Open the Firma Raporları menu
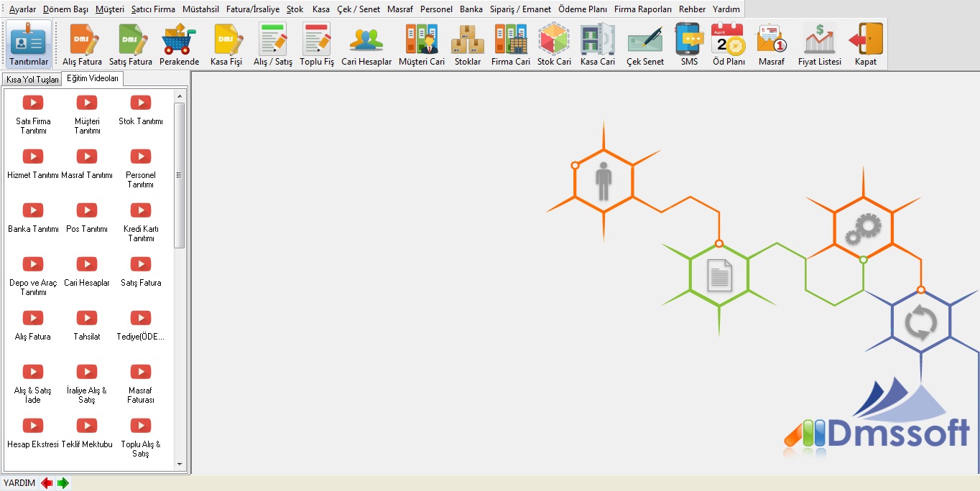The width and height of the screenshot is (980, 491). click(642, 9)
